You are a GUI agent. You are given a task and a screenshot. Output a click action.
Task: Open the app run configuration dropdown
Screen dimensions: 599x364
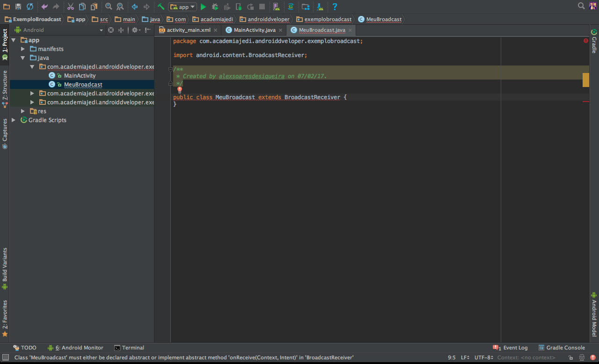pos(183,7)
